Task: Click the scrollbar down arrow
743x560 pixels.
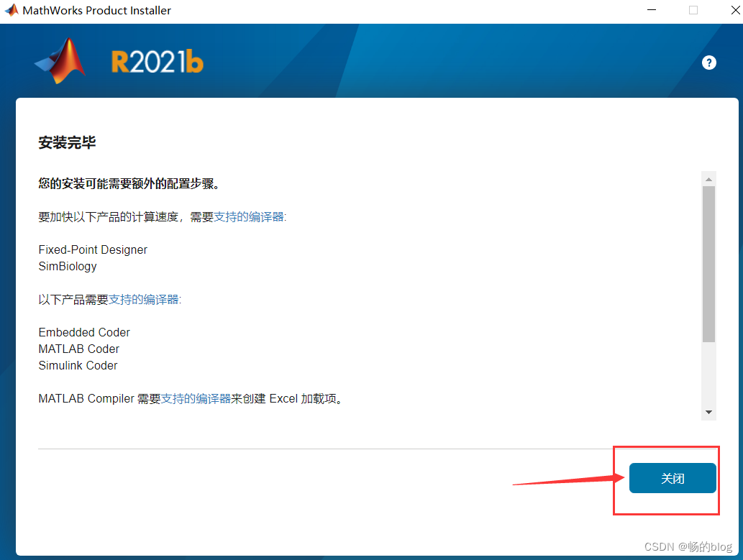Action: click(708, 411)
